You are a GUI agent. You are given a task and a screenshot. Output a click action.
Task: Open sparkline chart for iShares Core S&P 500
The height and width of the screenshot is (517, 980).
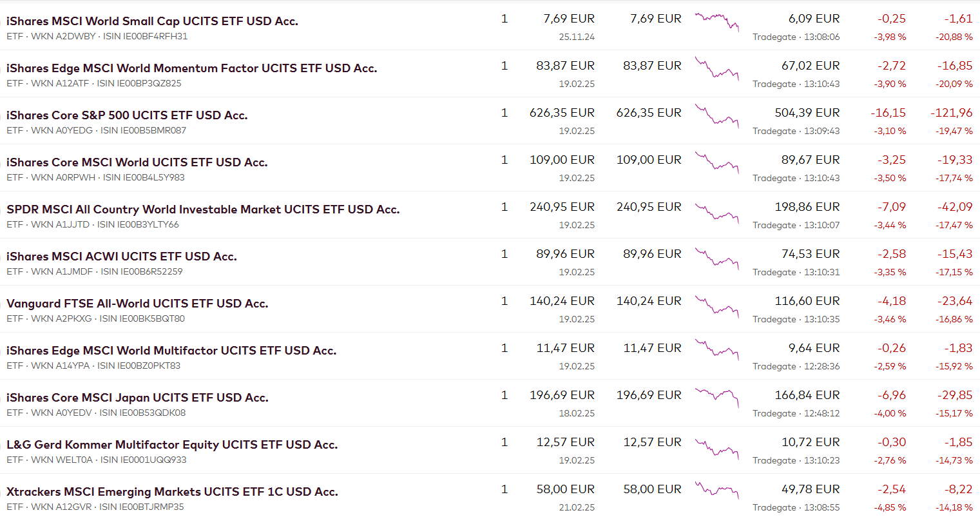716,117
